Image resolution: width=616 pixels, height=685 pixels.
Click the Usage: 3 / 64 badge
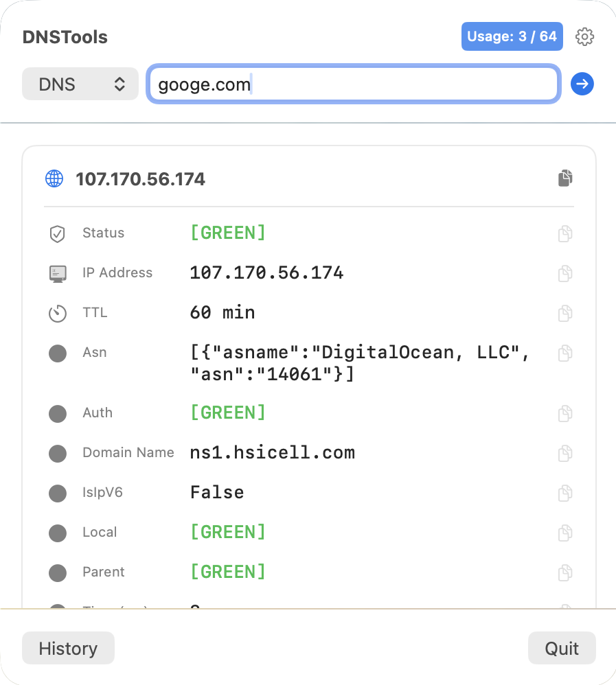(x=512, y=36)
